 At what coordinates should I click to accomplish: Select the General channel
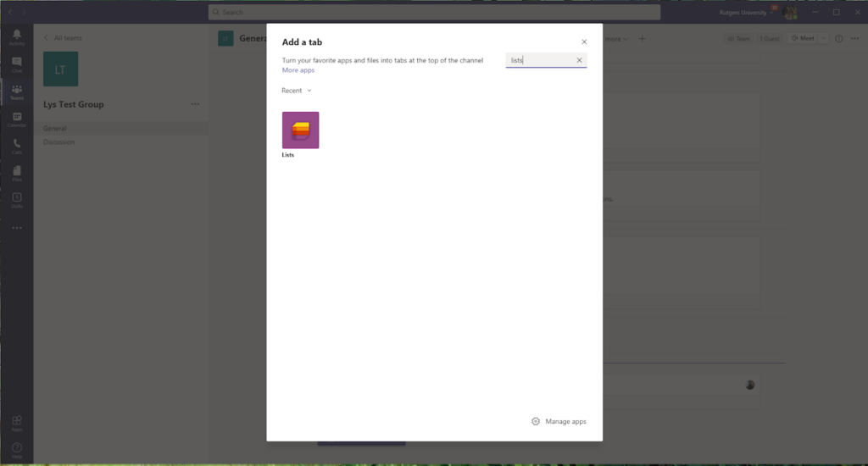click(x=55, y=129)
